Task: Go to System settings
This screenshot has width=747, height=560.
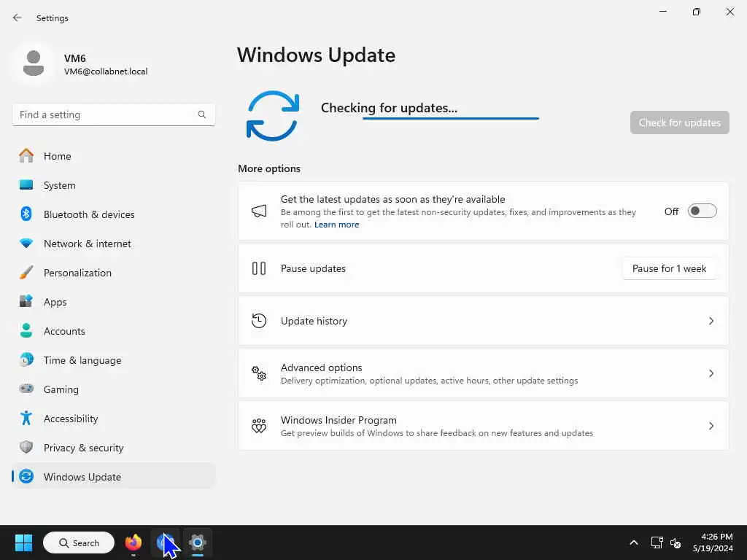Action: [x=113, y=184]
